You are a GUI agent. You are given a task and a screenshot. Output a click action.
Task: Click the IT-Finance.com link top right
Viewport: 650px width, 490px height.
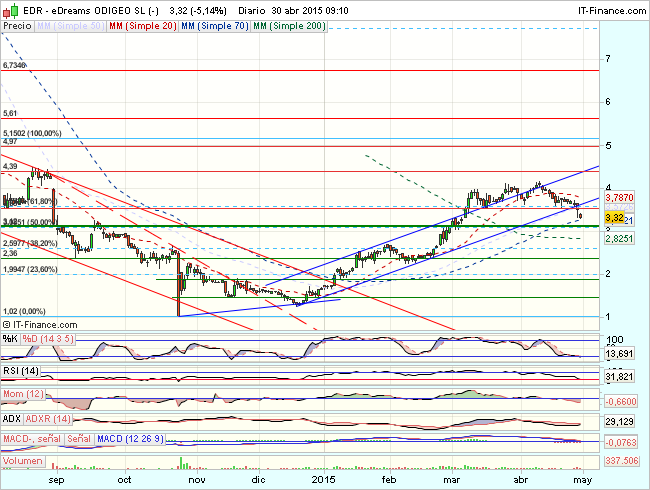[x=612, y=11]
